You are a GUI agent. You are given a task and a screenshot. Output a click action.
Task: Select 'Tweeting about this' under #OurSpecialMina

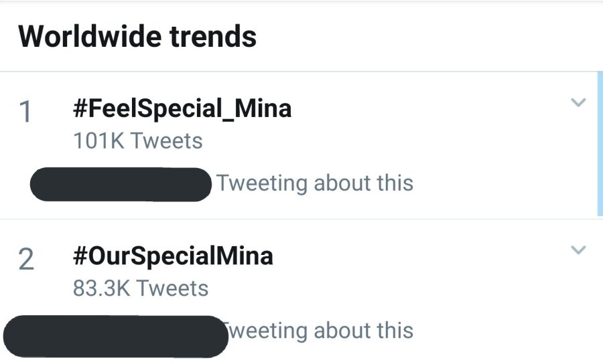pos(320,330)
